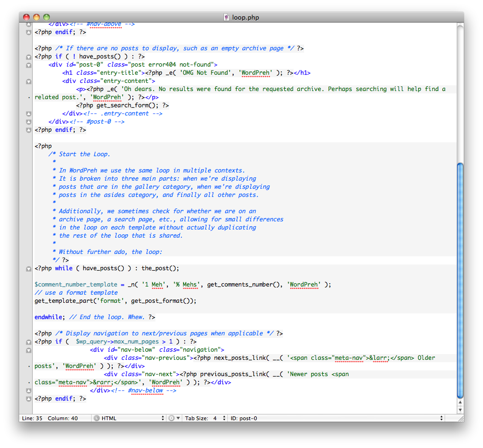This screenshot has height=448, width=483.
Task: Click fold end marker beside '#post-0' closing comment
Action: coord(28,122)
